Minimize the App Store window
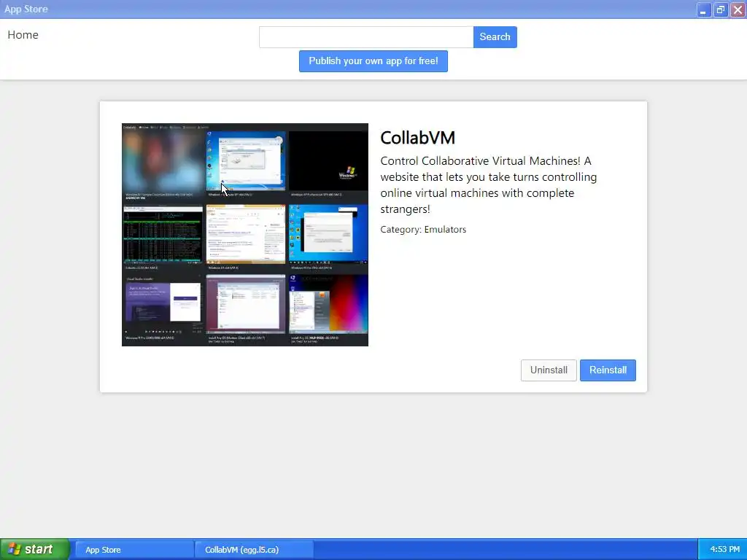The width and height of the screenshot is (747, 560). coord(704,9)
